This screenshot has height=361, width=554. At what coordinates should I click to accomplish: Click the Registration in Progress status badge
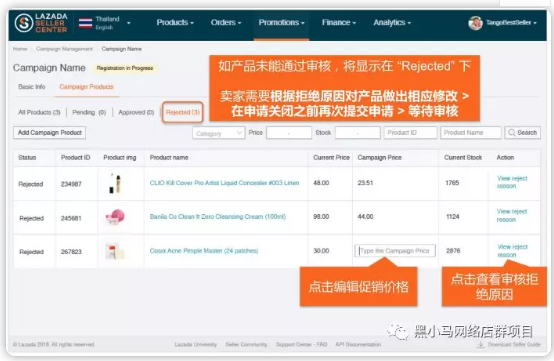pyautogui.click(x=125, y=68)
